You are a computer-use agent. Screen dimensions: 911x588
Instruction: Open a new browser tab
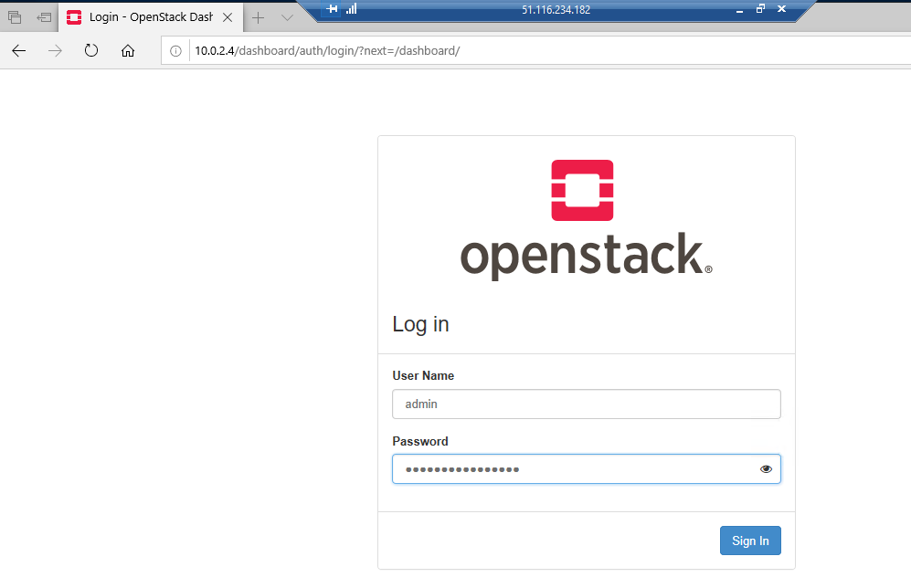pyautogui.click(x=259, y=17)
